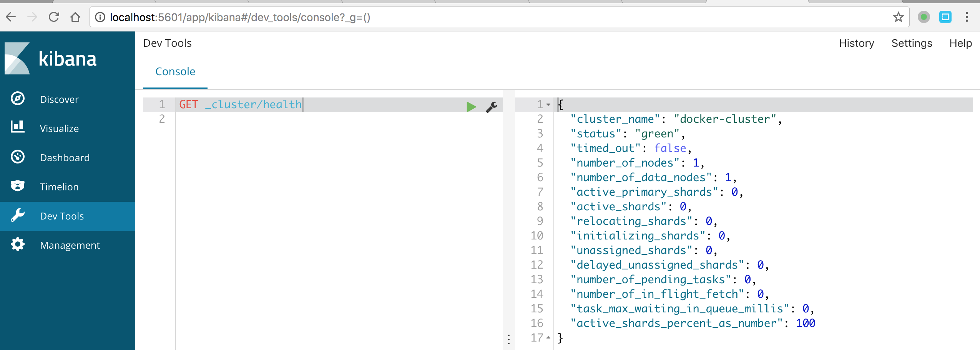
Task: Open the Dashboard section
Action: point(65,158)
